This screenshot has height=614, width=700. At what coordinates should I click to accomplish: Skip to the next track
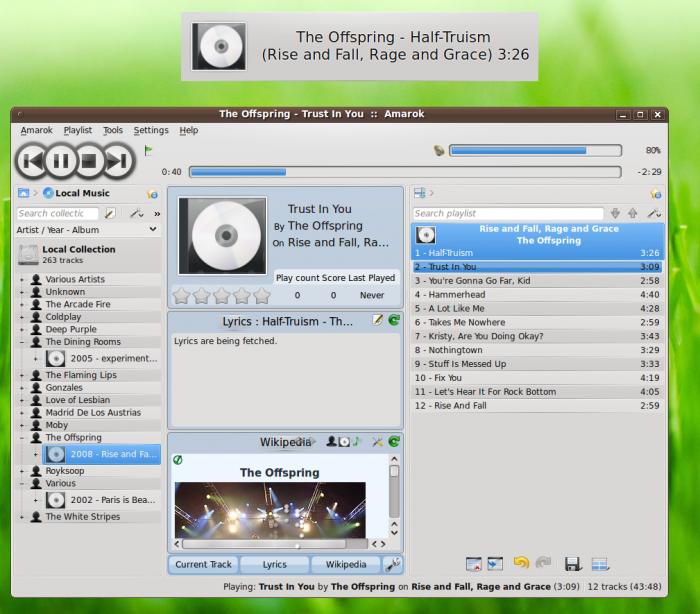(x=118, y=160)
